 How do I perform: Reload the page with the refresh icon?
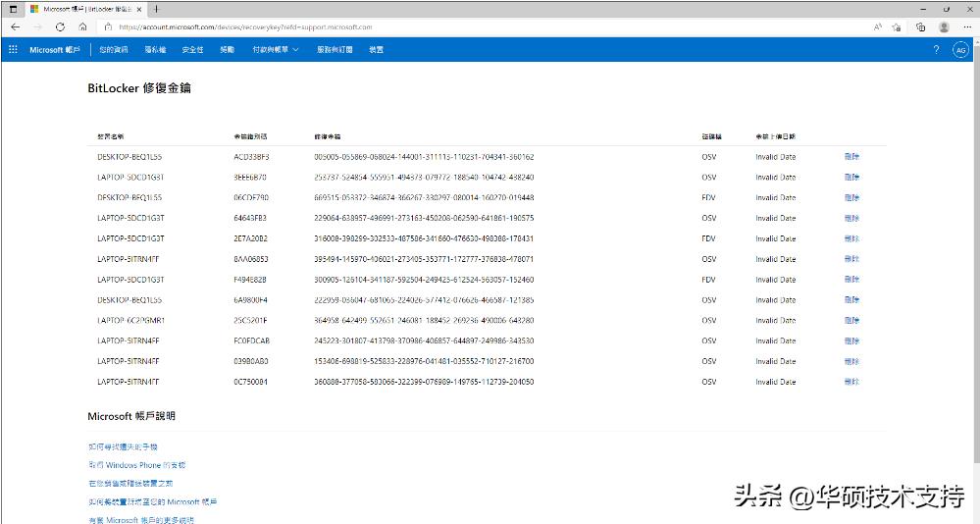60,26
